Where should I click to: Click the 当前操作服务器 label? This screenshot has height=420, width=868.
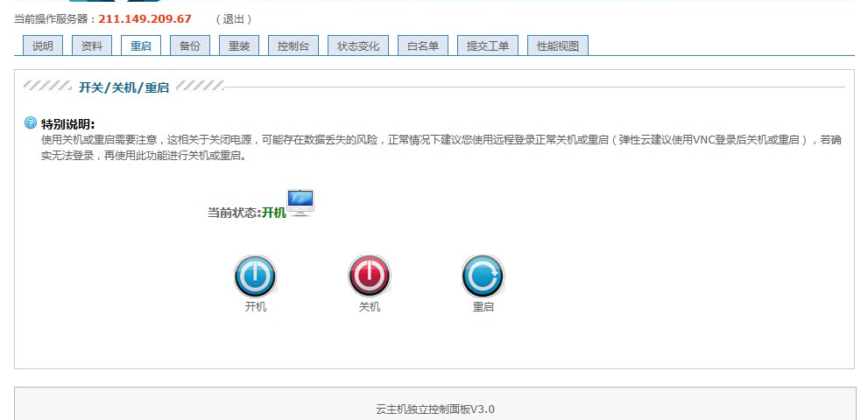tap(56, 19)
